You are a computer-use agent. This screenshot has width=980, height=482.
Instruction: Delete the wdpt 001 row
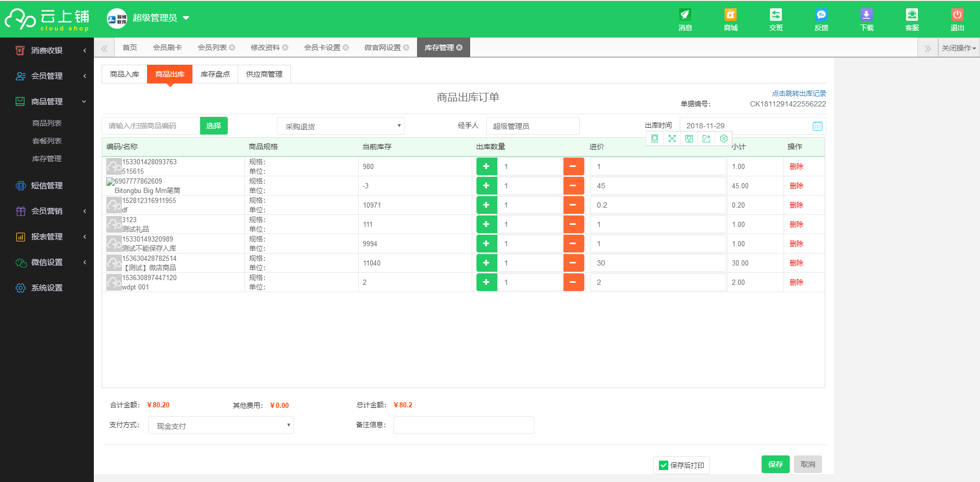(x=797, y=282)
